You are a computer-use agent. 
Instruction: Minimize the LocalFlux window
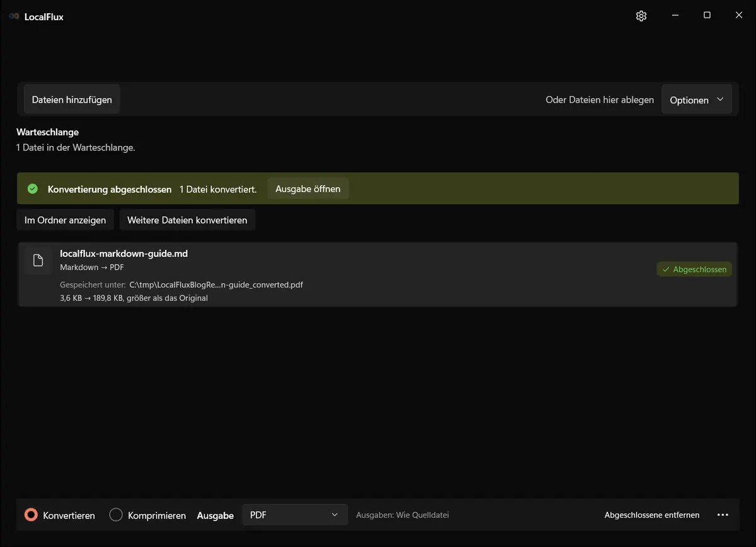[x=675, y=16]
